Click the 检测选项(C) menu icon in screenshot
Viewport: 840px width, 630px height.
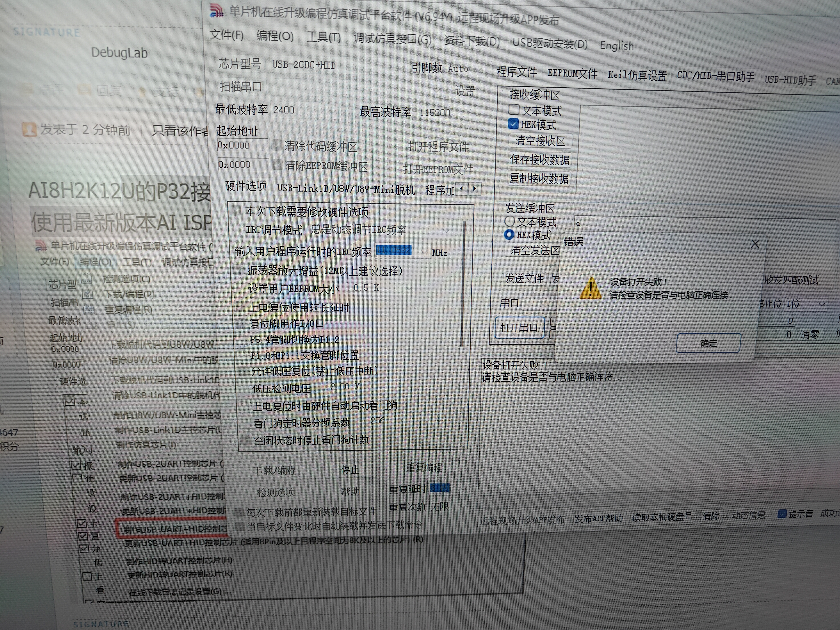[x=87, y=279]
